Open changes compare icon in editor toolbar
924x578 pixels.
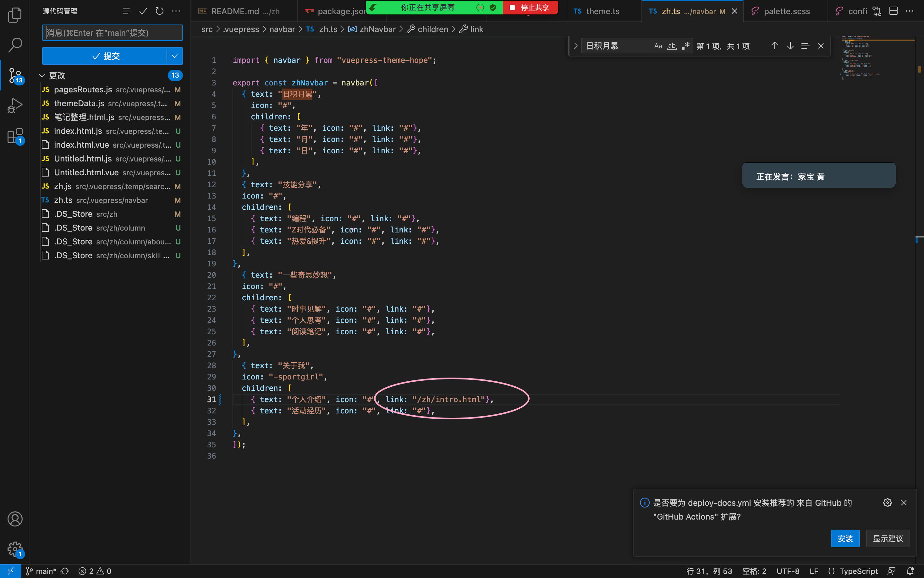(877, 11)
